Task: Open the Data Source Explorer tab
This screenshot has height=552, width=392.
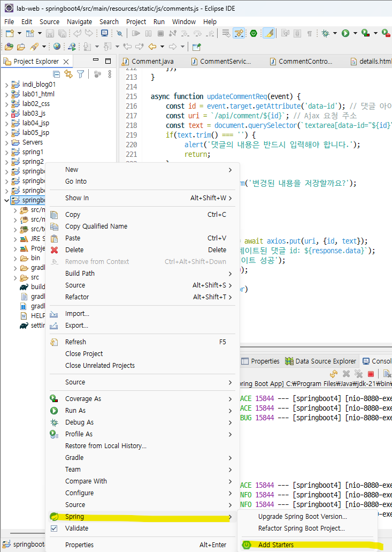Action: (x=322, y=361)
